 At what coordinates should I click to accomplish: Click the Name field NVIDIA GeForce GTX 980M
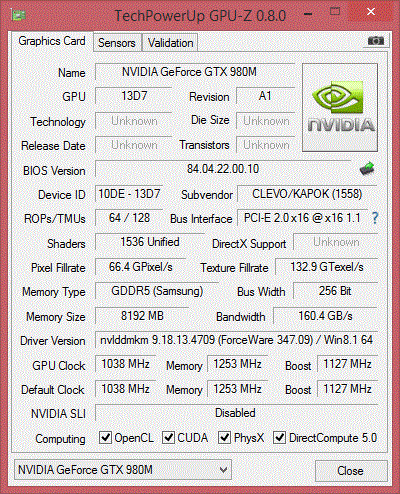195,72
